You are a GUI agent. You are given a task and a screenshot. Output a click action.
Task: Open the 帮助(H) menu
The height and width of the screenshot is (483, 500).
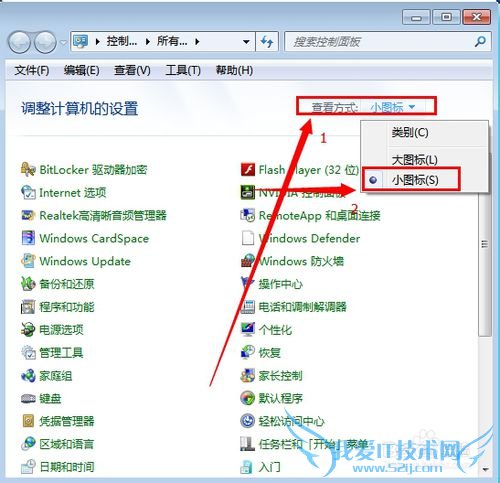point(234,70)
